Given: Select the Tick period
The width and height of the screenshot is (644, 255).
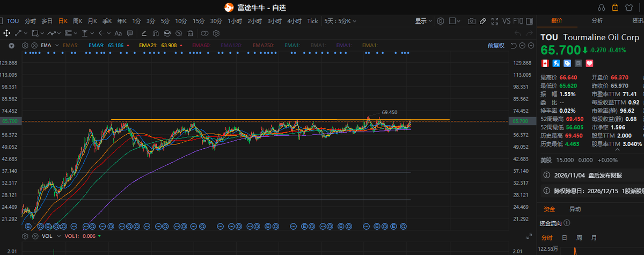Looking at the screenshot, I should tap(312, 21).
